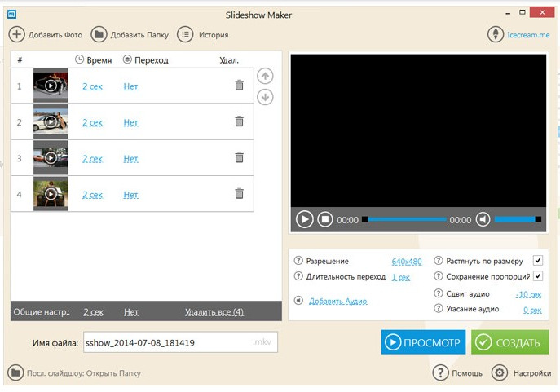Set slide 1 transition Нет
The height and width of the screenshot is (392, 560).
point(130,86)
